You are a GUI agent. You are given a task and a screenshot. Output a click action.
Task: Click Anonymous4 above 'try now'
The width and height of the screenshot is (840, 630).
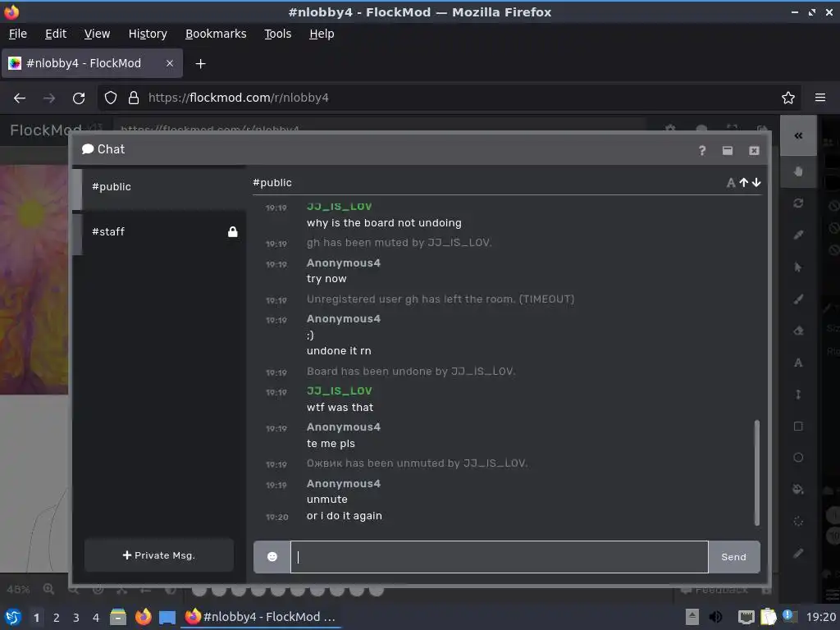pyautogui.click(x=344, y=263)
